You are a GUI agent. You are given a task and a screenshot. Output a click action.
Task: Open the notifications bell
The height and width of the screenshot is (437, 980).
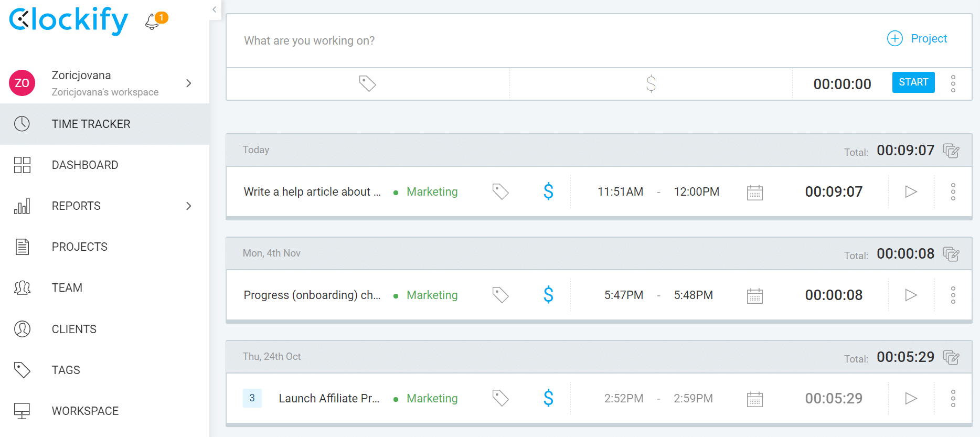pos(153,22)
